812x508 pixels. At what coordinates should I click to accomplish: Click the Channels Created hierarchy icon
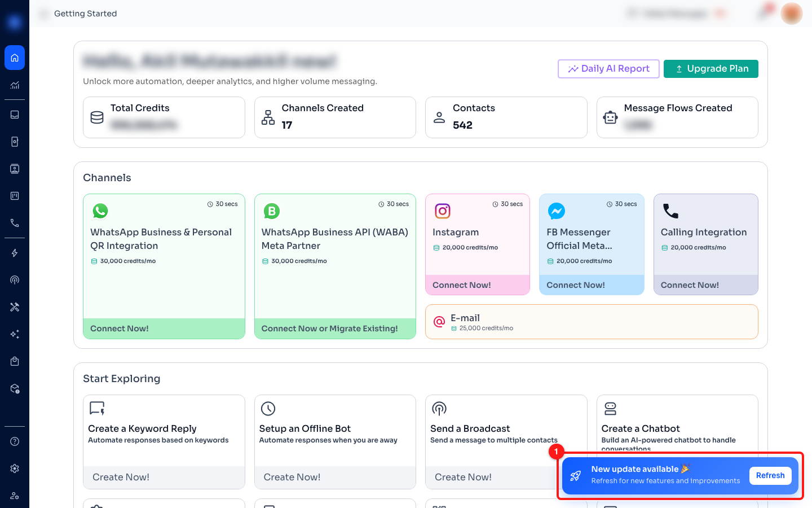pyautogui.click(x=268, y=117)
